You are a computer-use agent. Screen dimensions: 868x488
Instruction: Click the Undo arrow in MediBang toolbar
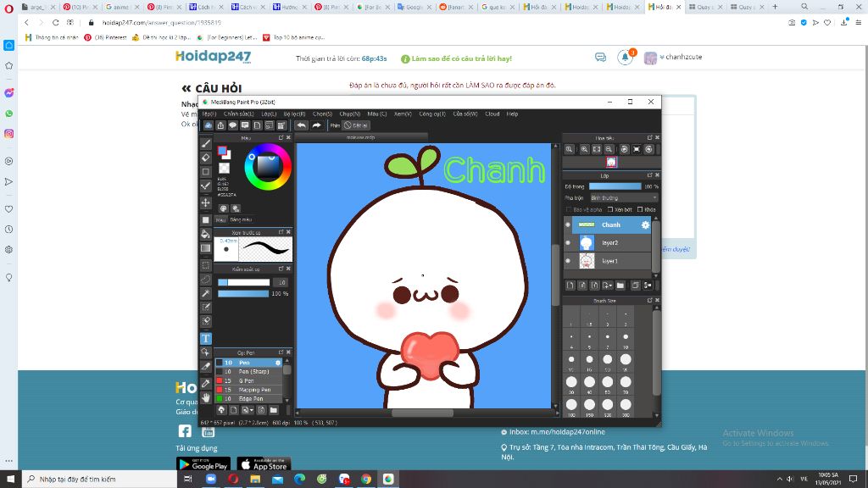301,125
